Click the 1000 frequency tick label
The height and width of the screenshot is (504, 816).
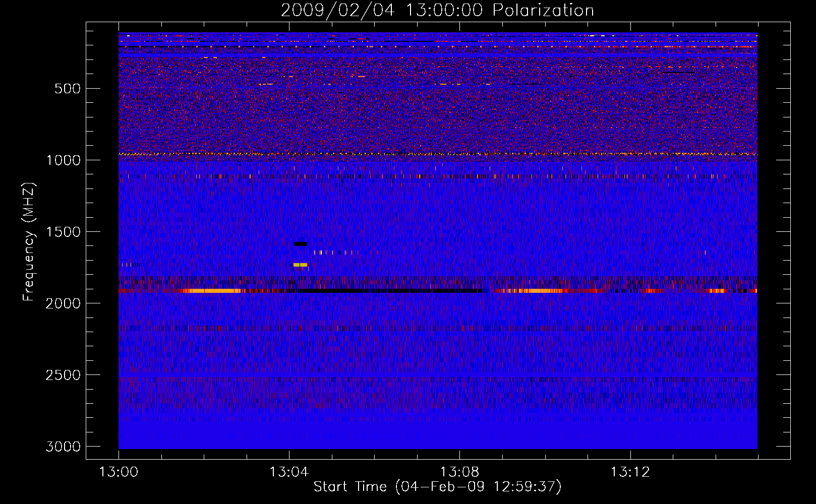(63, 160)
